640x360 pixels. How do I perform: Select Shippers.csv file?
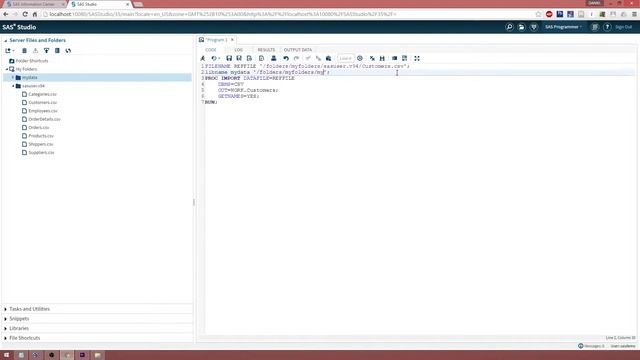click(x=40, y=144)
